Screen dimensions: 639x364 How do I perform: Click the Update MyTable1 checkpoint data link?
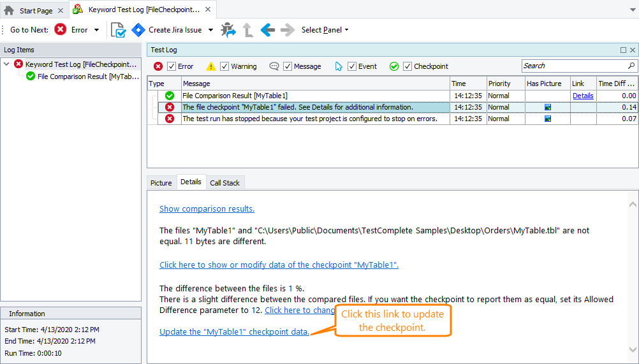coord(234,332)
